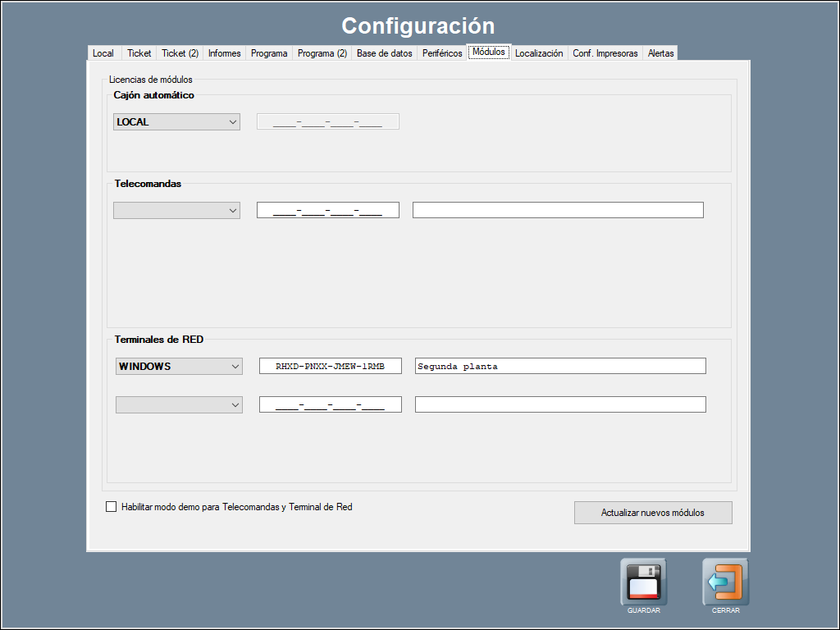Expand the Telecomandas type dropdown
The height and width of the screenshot is (630, 840).
[x=176, y=210]
